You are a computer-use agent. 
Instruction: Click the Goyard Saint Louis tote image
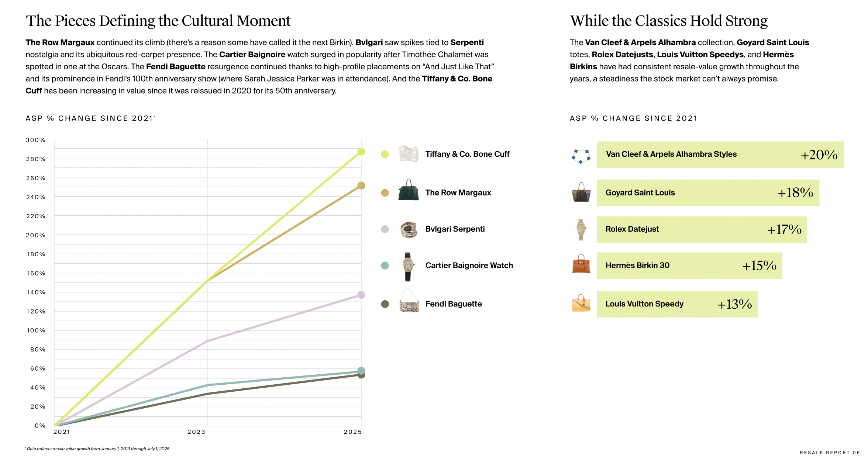click(581, 192)
